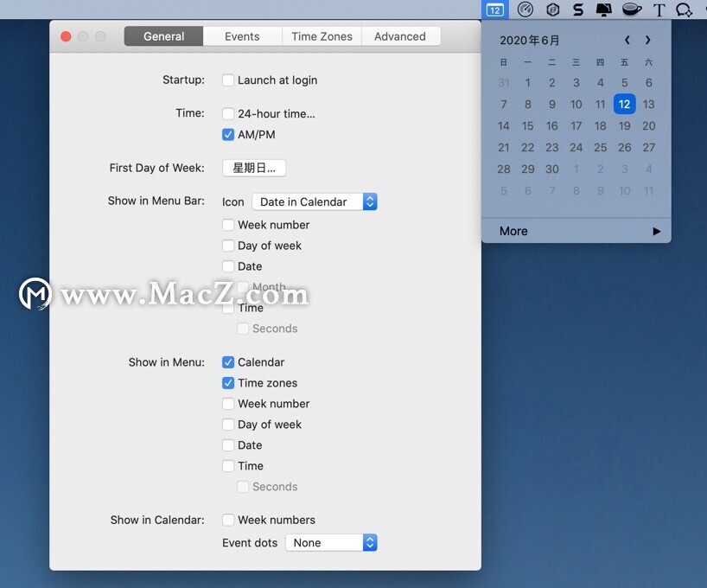Switch to the General tab
The height and width of the screenshot is (588, 707).
[163, 36]
